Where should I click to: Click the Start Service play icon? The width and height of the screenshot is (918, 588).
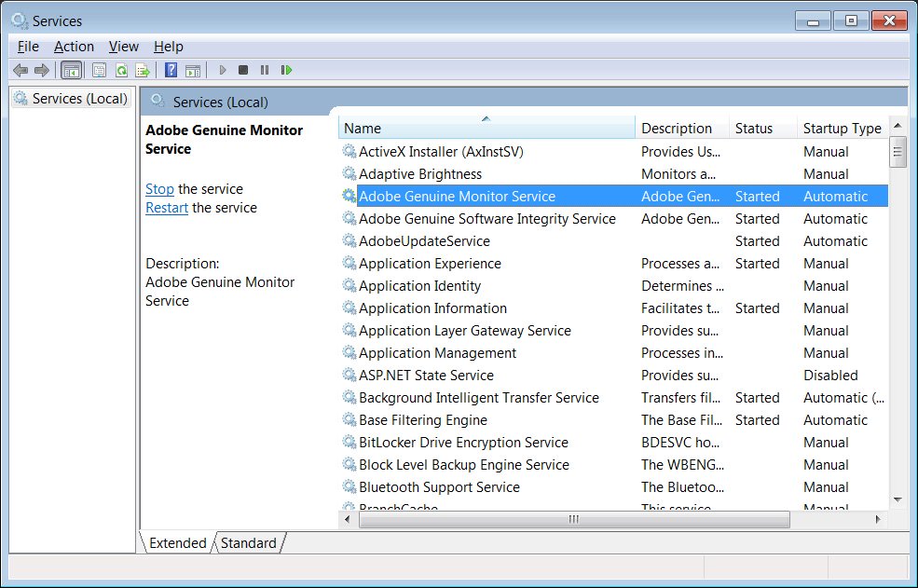coord(223,70)
